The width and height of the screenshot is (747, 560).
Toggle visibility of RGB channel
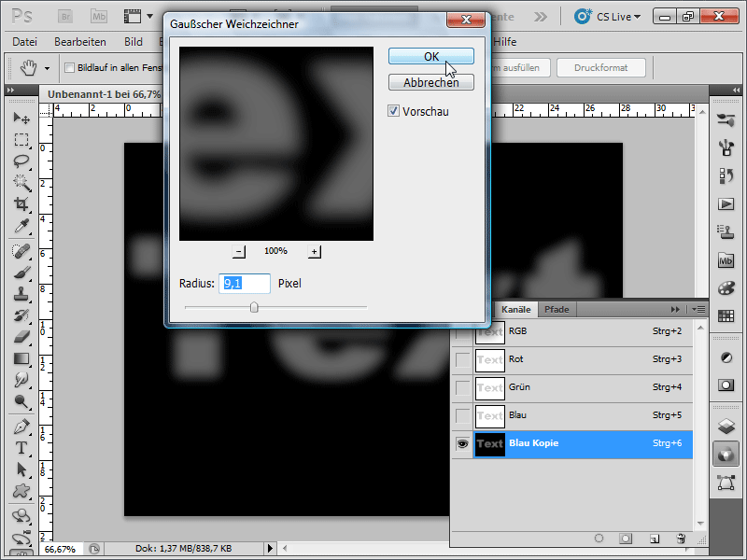[462, 332]
